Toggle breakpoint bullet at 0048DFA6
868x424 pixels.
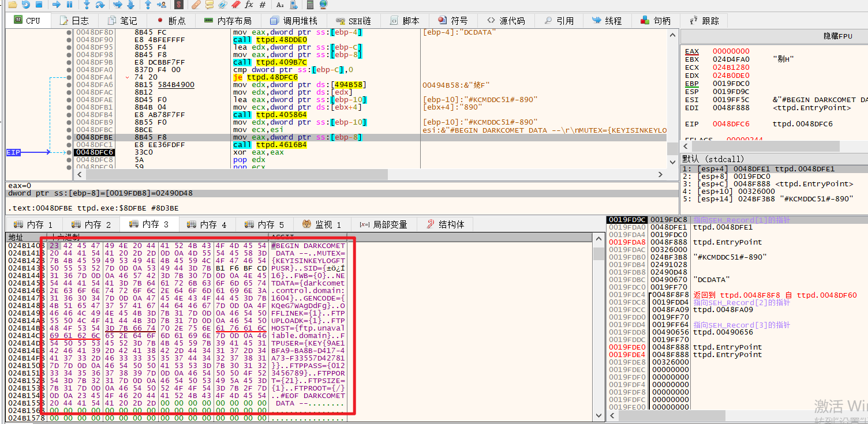(x=69, y=85)
